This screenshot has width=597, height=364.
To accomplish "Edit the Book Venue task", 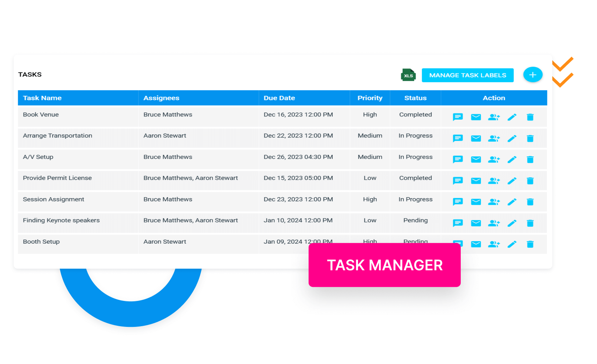I will [512, 117].
